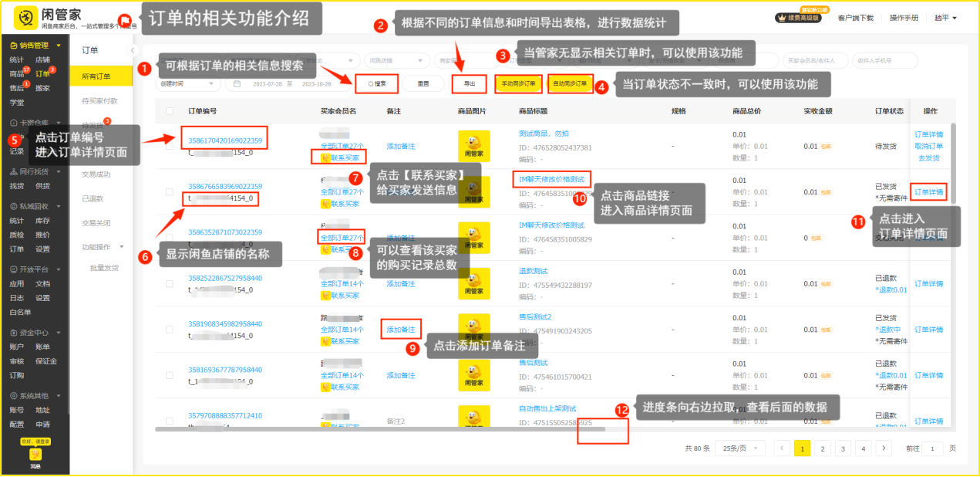Switch to the 已退款 order tab
The image size is (980, 477).
pyautogui.click(x=92, y=198)
